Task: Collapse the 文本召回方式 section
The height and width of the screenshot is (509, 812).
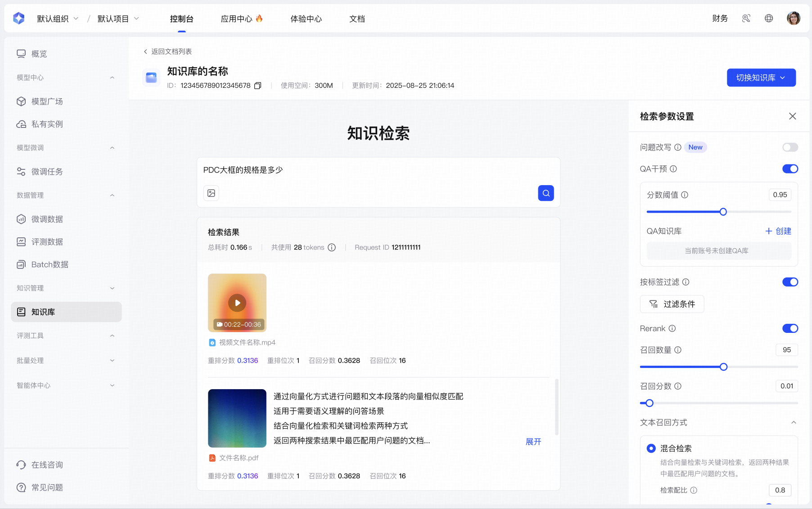Action: click(x=794, y=423)
